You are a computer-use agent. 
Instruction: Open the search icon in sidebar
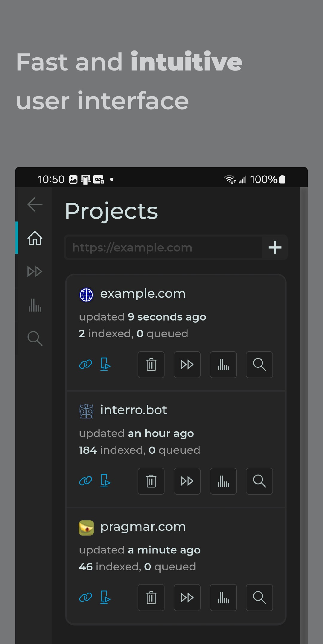tap(35, 338)
